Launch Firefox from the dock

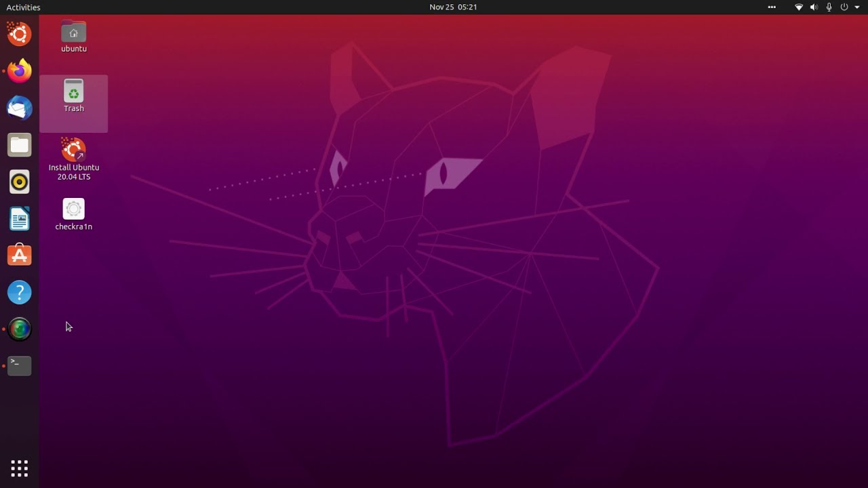coord(19,70)
